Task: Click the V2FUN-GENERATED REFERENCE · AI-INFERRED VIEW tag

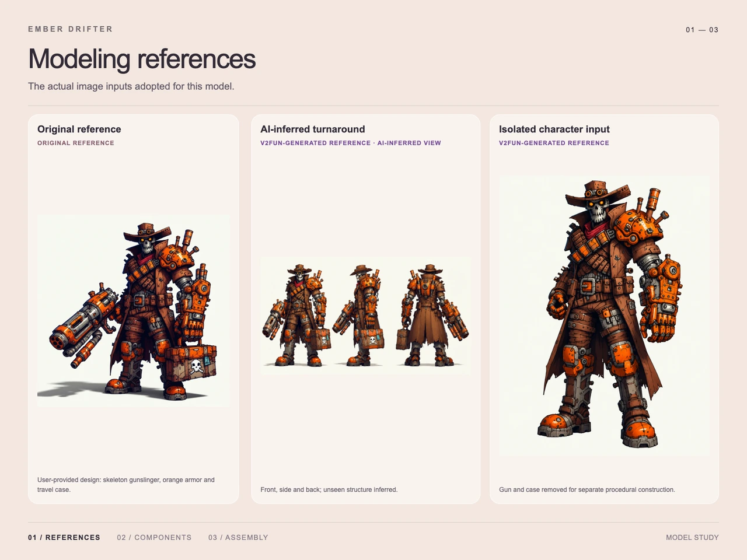Action: pos(351,143)
